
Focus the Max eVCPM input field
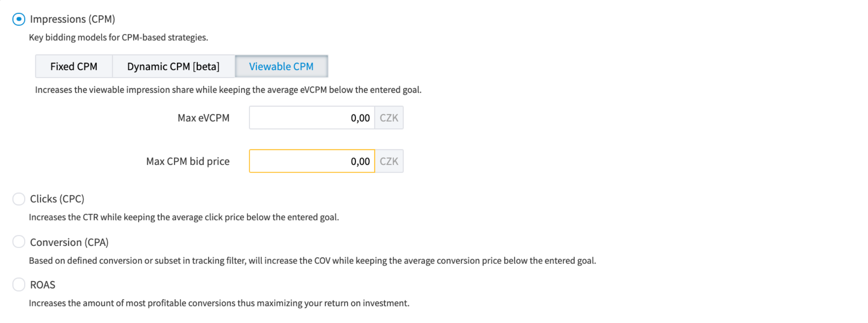(x=312, y=118)
